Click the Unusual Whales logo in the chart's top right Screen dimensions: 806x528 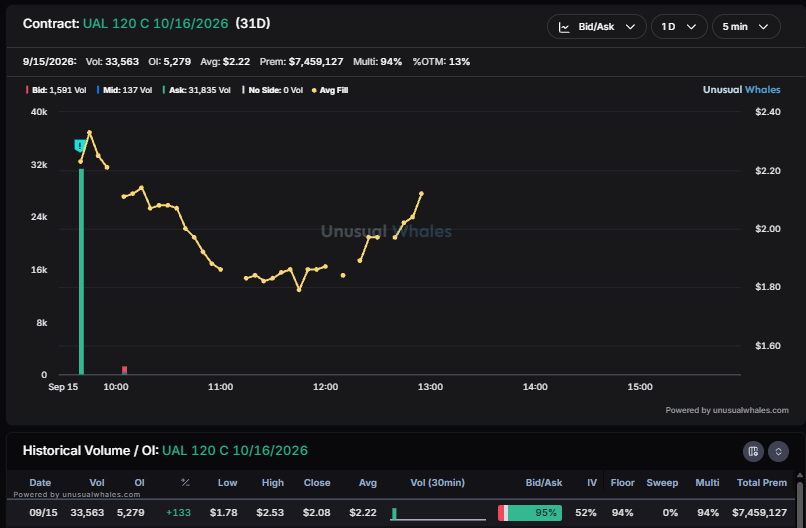pos(741,89)
